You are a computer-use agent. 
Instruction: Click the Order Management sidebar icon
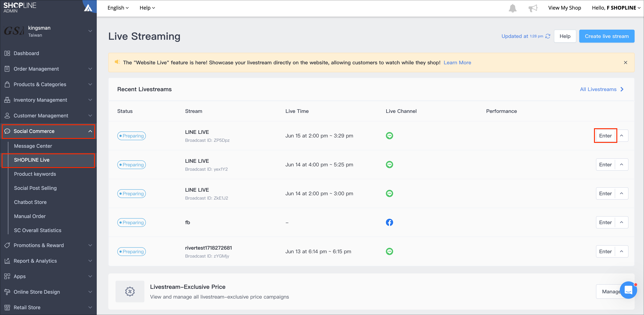pos(7,69)
